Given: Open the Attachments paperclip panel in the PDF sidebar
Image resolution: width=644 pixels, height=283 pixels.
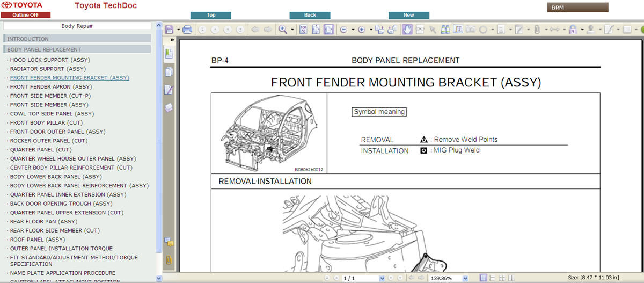Looking at the screenshot, I should 169,260.
